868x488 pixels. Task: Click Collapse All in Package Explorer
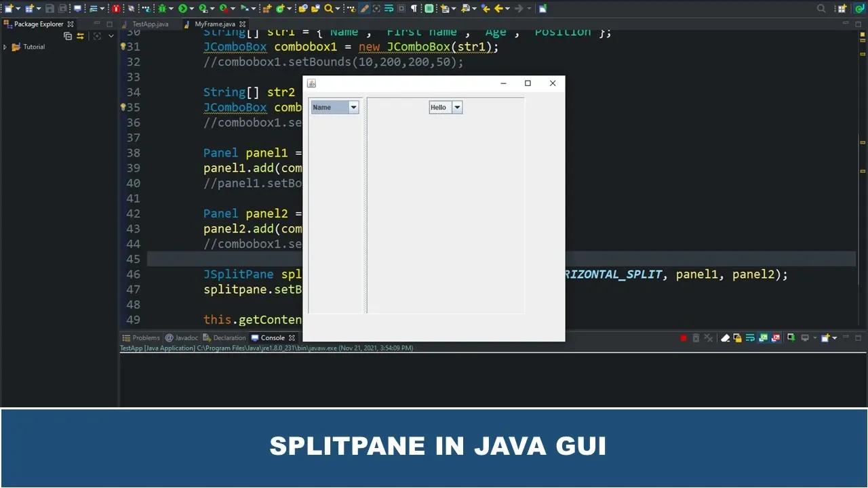[x=68, y=36]
